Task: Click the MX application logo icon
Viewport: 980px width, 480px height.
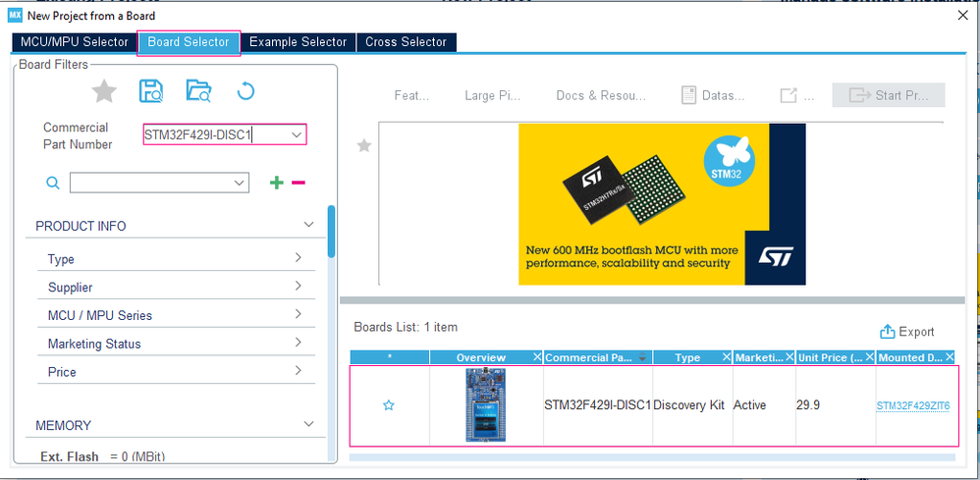Action: point(16,16)
